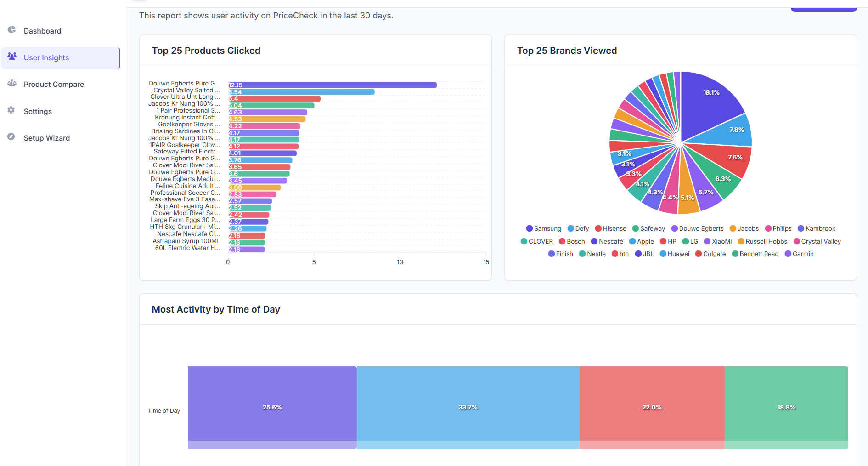This screenshot has height=466, width=868.
Task: Toggle Safeway legend entry
Action: 649,228
